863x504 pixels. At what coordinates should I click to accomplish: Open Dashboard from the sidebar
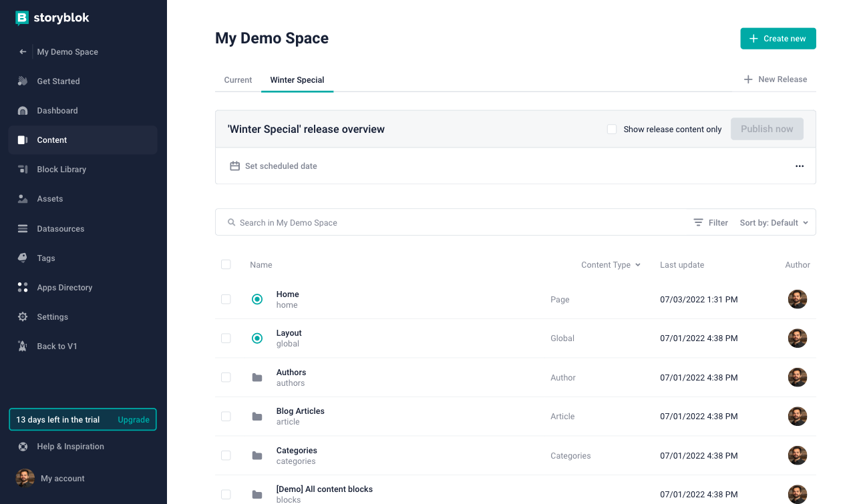pos(83,110)
